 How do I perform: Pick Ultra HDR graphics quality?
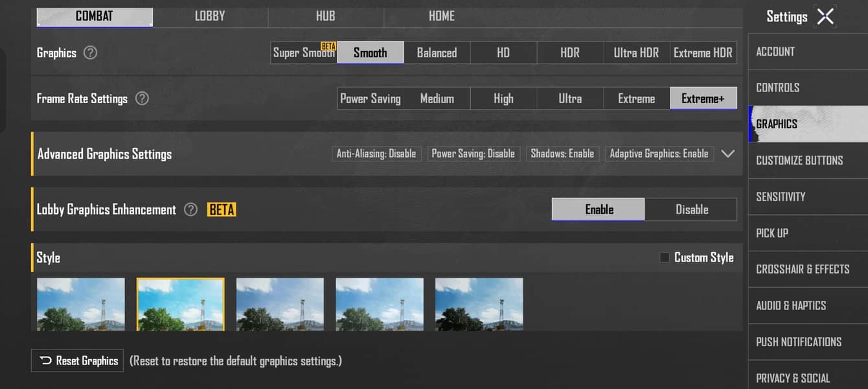pos(637,53)
